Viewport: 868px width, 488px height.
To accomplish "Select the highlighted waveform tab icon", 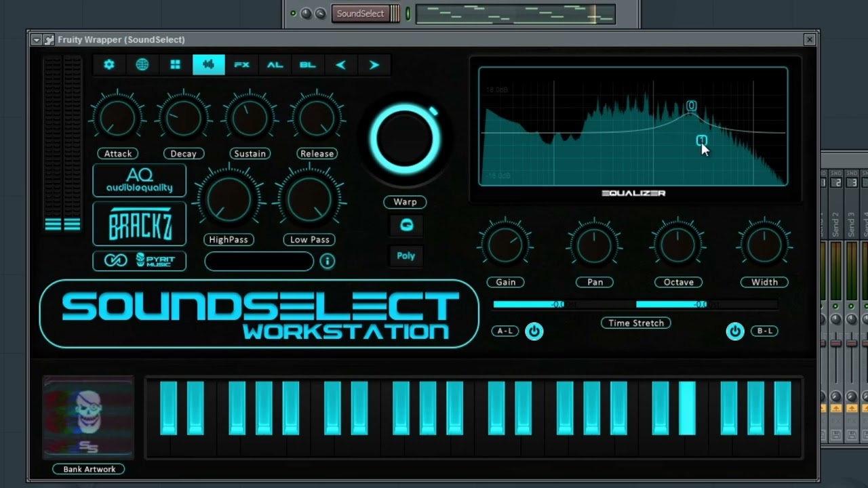I will coord(208,65).
